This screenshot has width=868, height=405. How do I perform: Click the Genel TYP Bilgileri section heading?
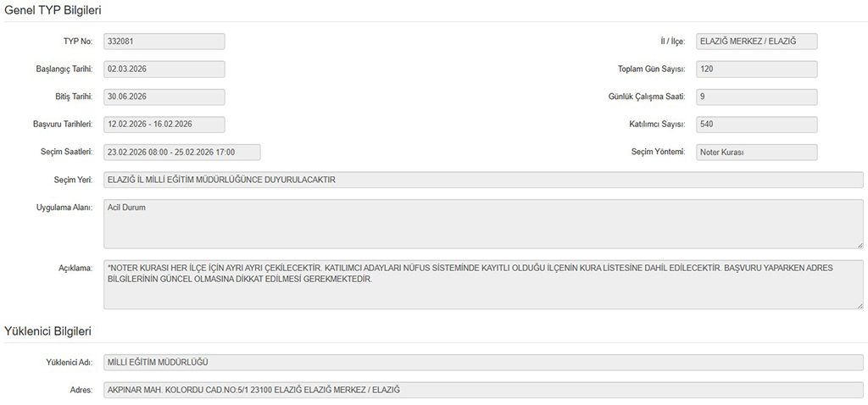[x=53, y=8]
